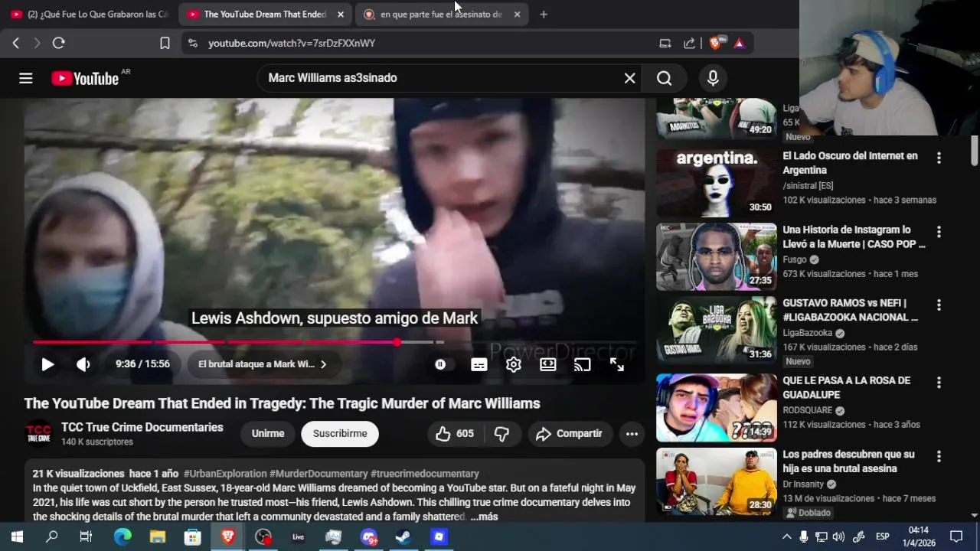
Task: Open 'Una Historia de Instagram' video title
Action: pyautogui.click(x=854, y=237)
